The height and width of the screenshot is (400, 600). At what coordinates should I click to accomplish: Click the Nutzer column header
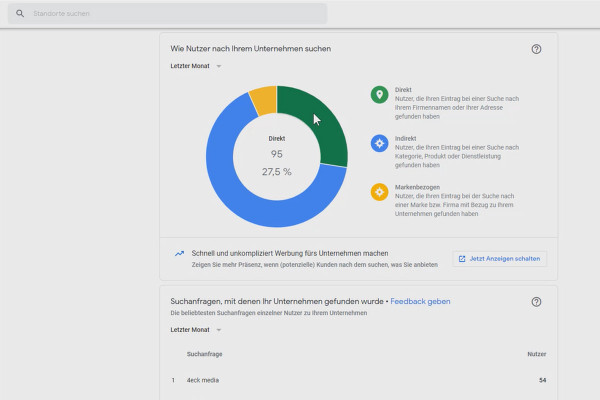[x=536, y=354]
